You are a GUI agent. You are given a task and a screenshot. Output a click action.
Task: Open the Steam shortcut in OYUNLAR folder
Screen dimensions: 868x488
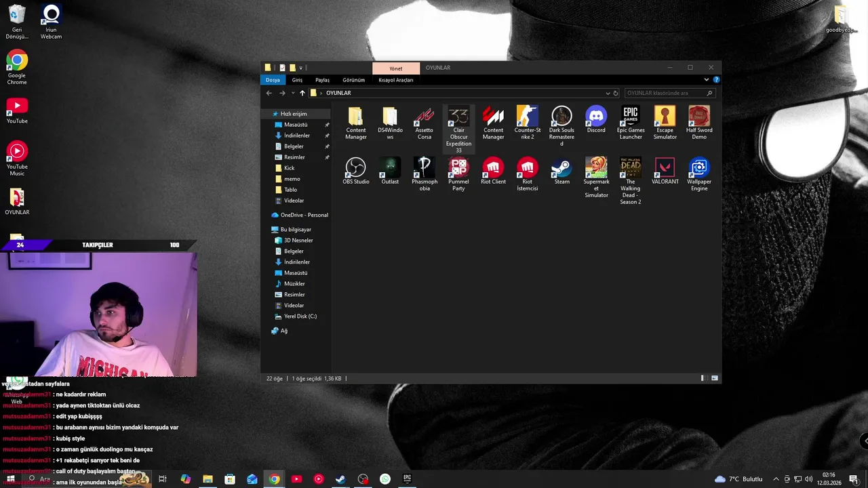[561, 171]
